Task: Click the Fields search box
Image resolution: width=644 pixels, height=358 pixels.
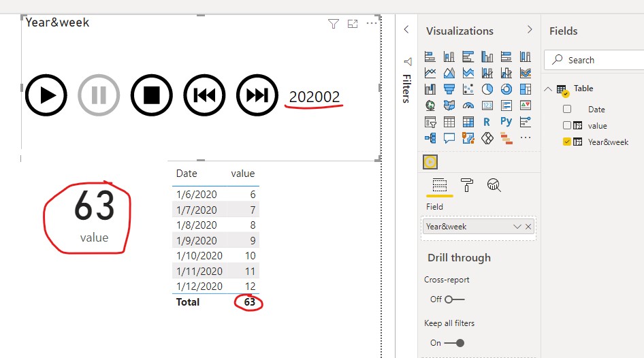Action: (x=594, y=60)
